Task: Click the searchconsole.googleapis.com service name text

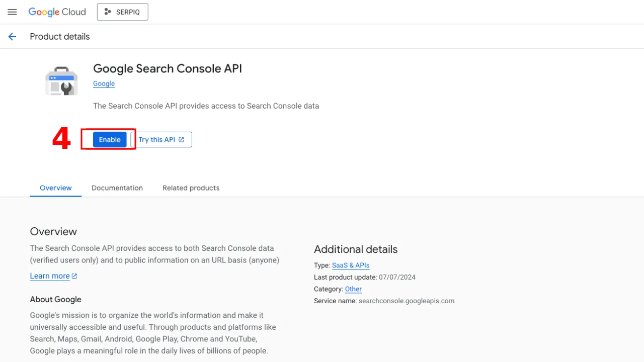Action: pos(406,301)
